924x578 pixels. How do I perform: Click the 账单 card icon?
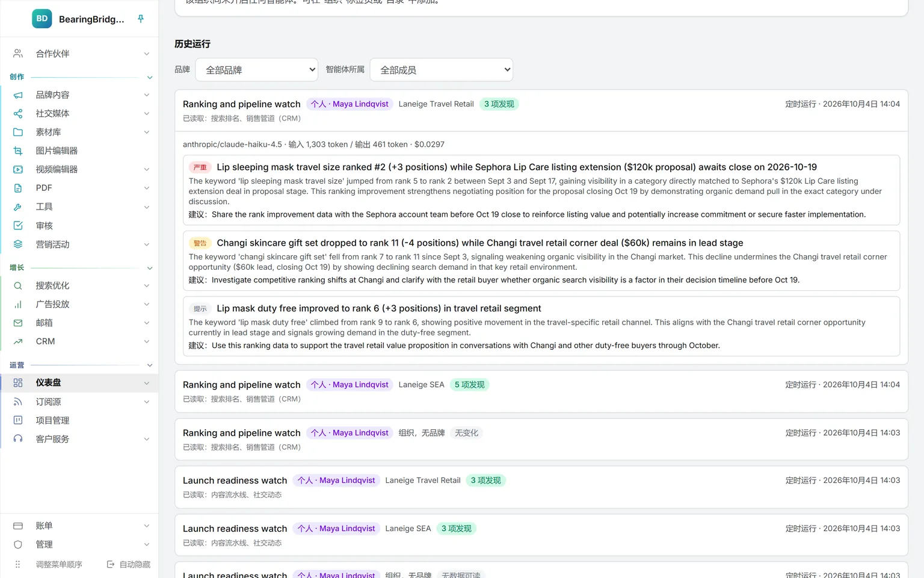pyautogui.click(x=18, y=526)
